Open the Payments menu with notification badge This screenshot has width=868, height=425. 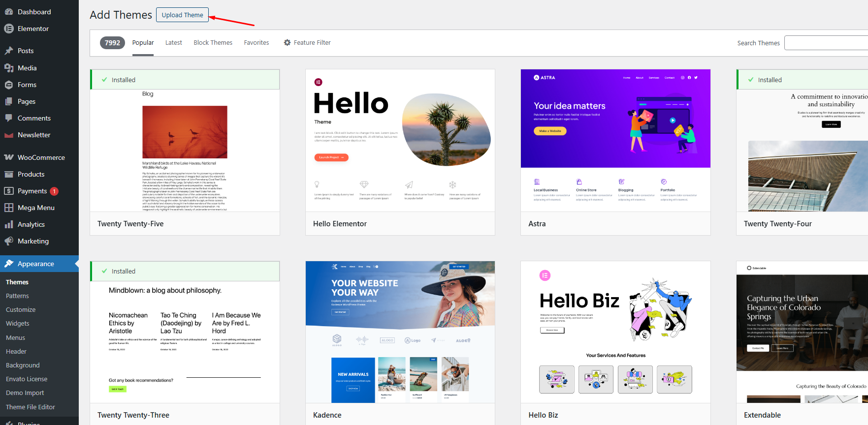(x=32, y=191)
